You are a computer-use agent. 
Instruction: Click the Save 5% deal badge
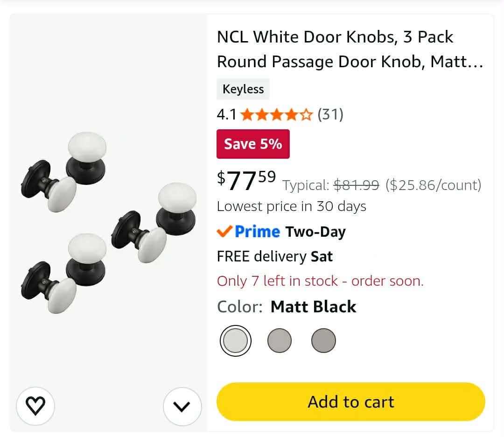click(253, 144)
